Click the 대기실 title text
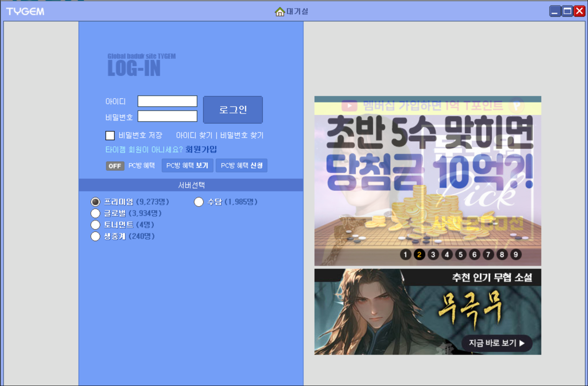 click(x=297, y=11)
